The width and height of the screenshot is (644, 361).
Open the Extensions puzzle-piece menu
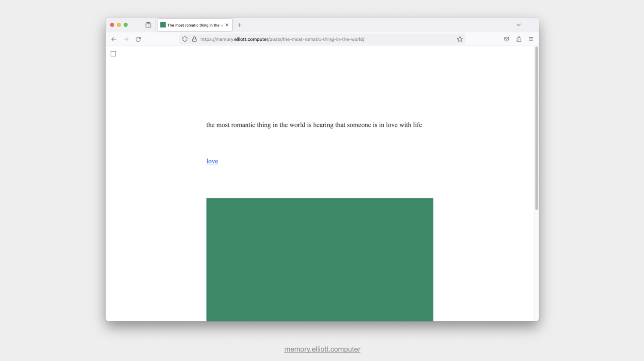tap(519, 39)
